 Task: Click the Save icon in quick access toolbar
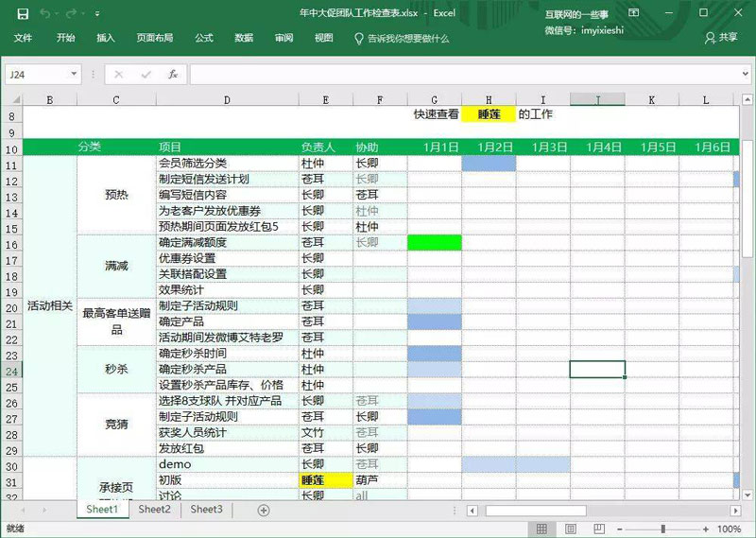point(23,14)
